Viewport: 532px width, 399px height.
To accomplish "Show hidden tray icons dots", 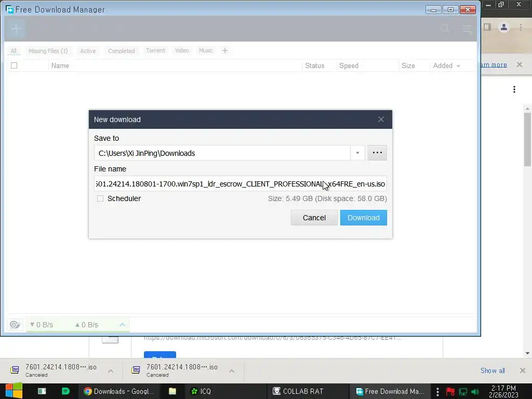I will coord(437,392).
